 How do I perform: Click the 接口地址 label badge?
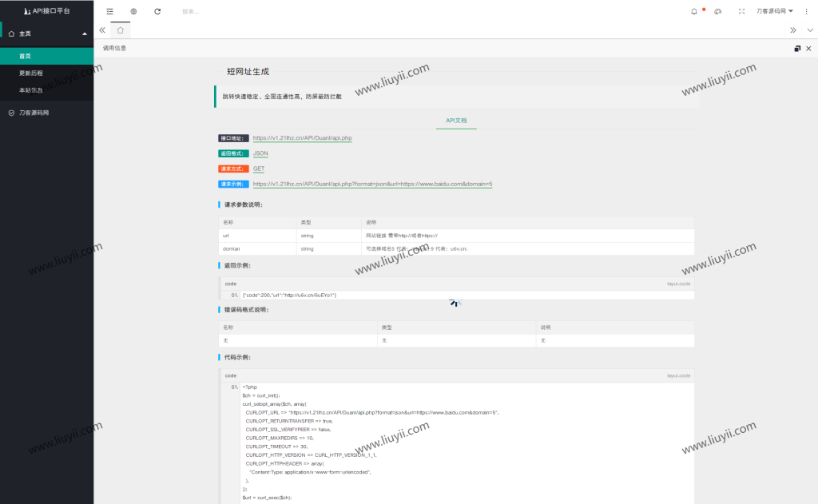pos(233,138)
